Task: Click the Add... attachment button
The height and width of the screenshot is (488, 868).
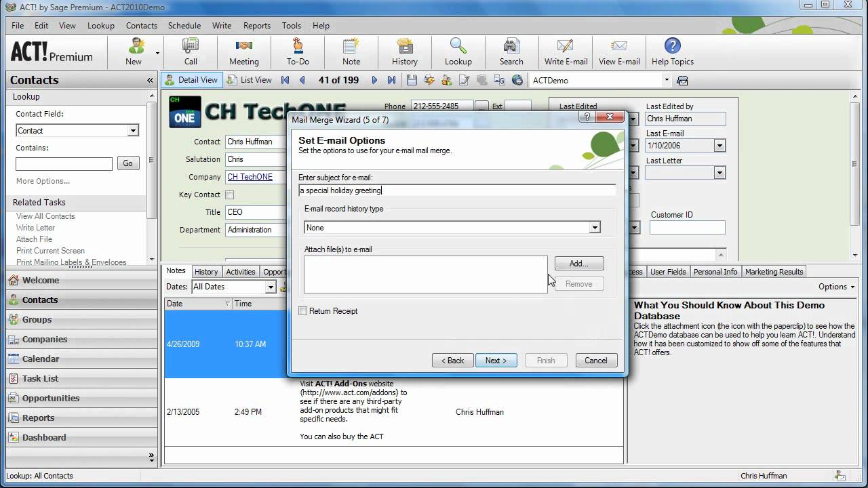Action: [x=578, y=264]
